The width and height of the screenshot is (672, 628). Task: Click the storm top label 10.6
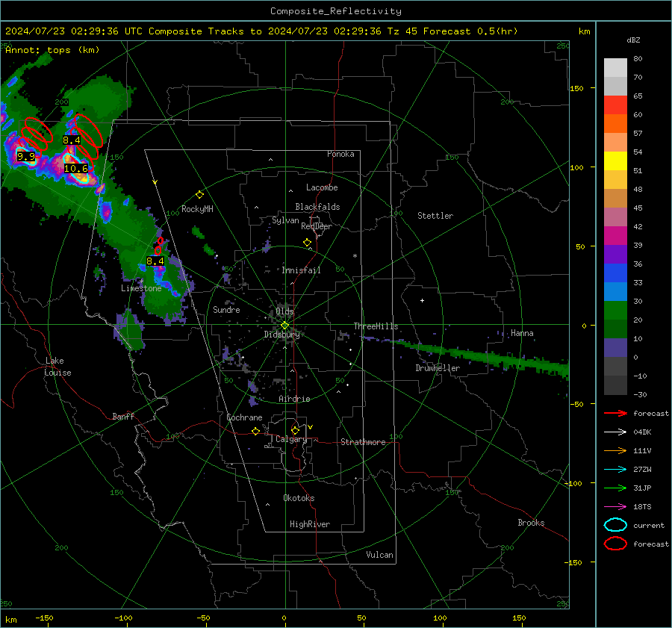coord(76,169)
